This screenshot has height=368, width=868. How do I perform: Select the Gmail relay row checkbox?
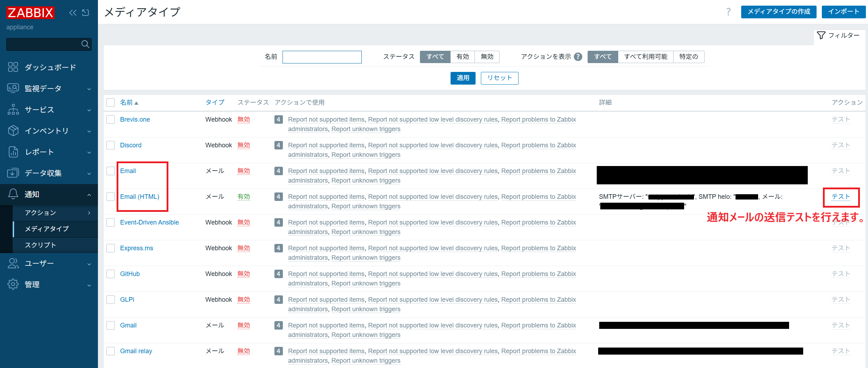[111, 351]
